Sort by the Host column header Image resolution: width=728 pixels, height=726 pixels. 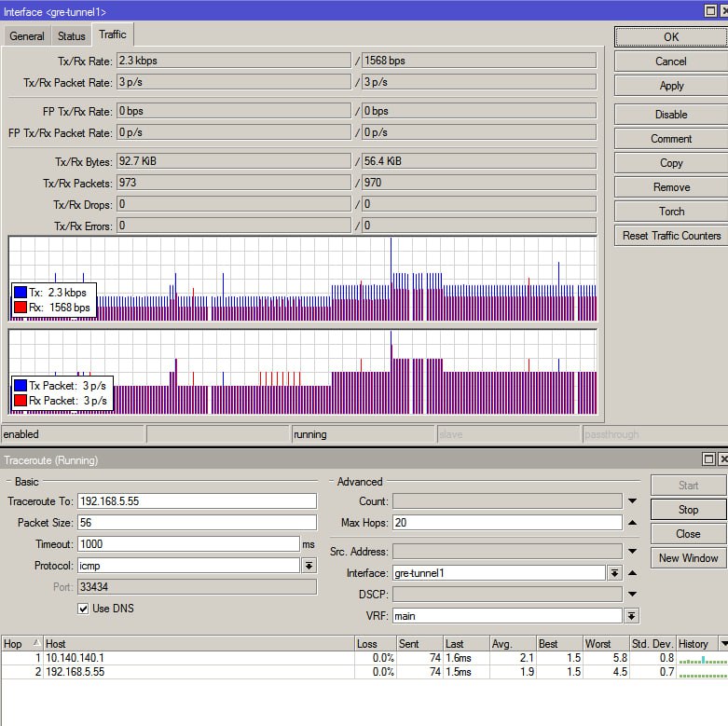(x=199, y=644)
